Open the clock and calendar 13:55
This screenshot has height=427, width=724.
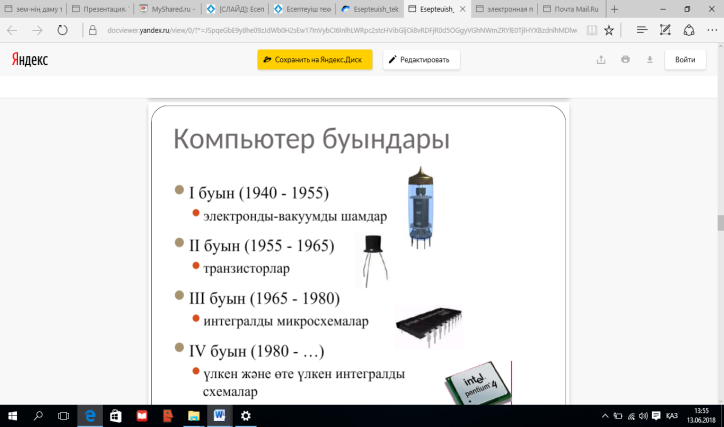coord(701,416)
